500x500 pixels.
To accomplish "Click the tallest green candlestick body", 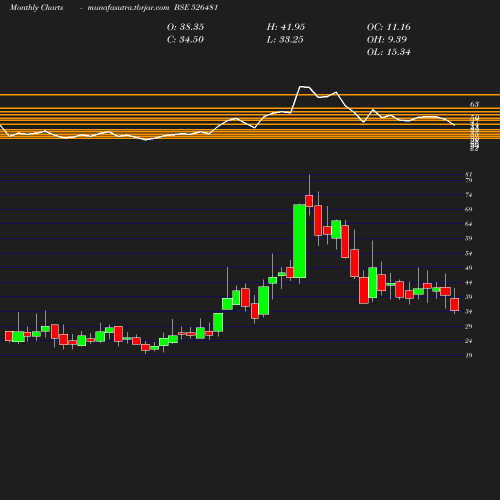I will click(x=300, y=241).
